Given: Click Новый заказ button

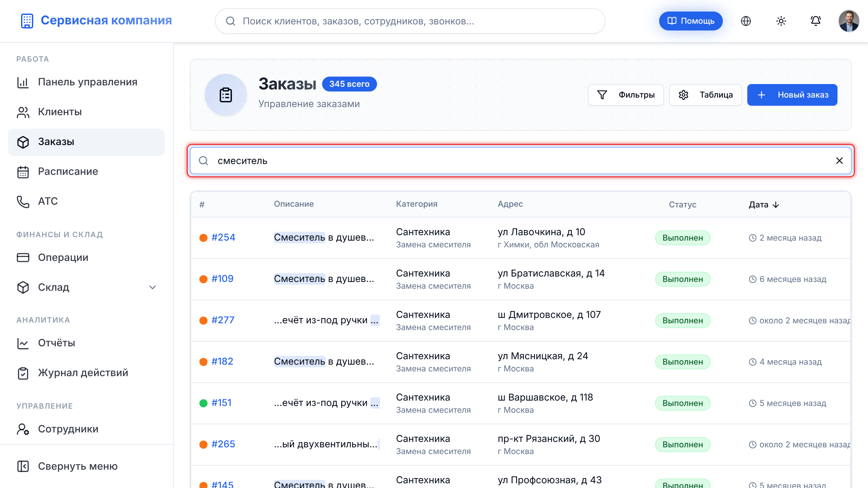Looking at the screenshot, I should [792, 95].
